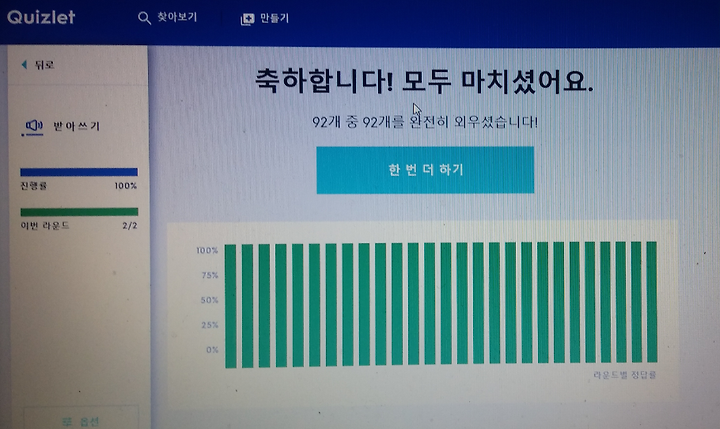The image size is (720, 429).
Task: Click the 75% axis label on chart
Action: (x=209, y=275)
